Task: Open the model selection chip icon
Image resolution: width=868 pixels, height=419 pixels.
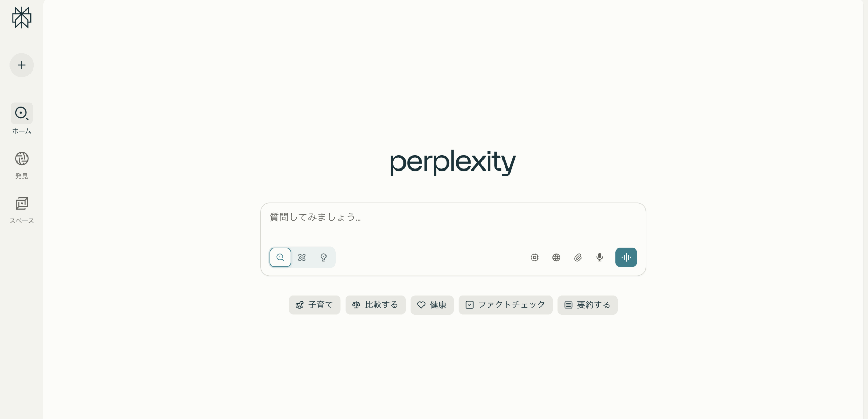Action: 535,257
